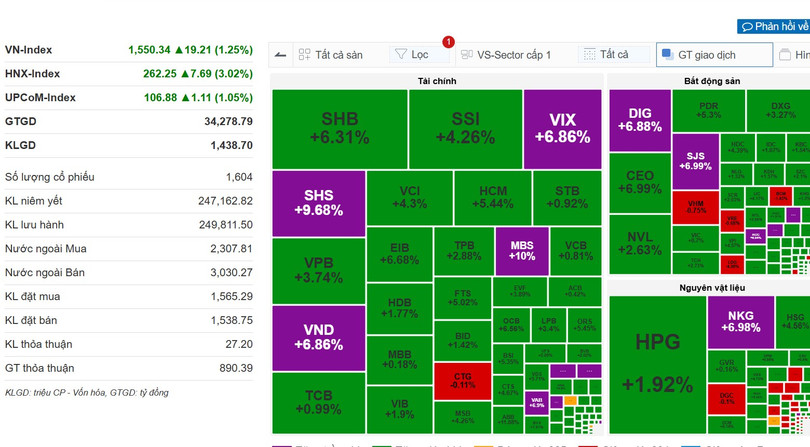Open the HNX-Index row
Viewport: 810px width, 447px height.
point(129,73)
